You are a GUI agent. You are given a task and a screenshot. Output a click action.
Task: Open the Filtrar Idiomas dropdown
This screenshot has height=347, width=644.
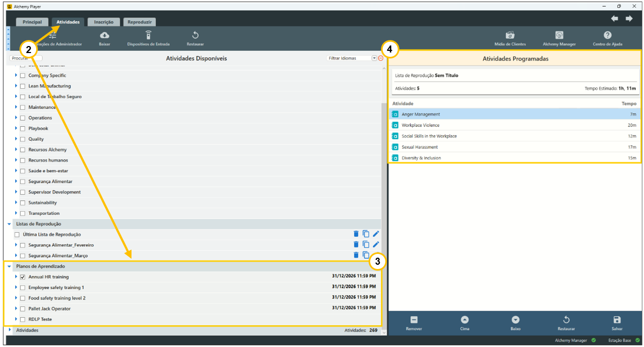click(374, 58)
